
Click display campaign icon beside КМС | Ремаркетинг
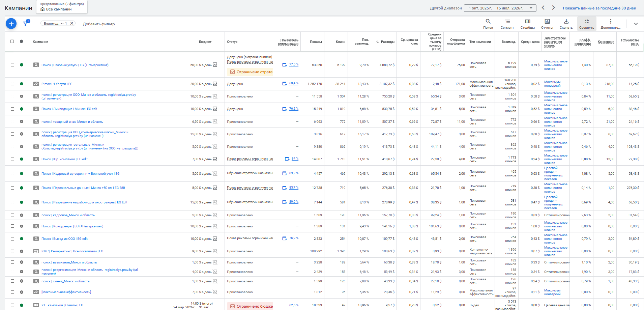pyautogui.click(x=36, y=251)
